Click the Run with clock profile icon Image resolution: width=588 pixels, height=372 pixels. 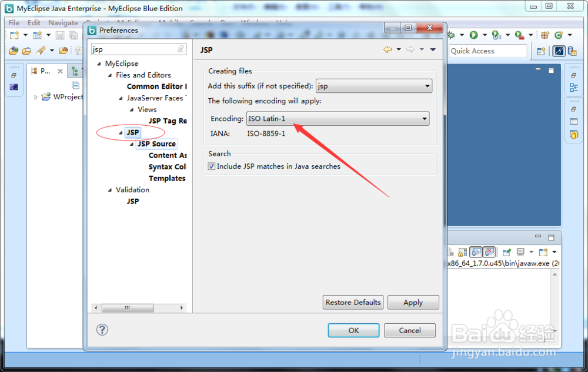496,35
